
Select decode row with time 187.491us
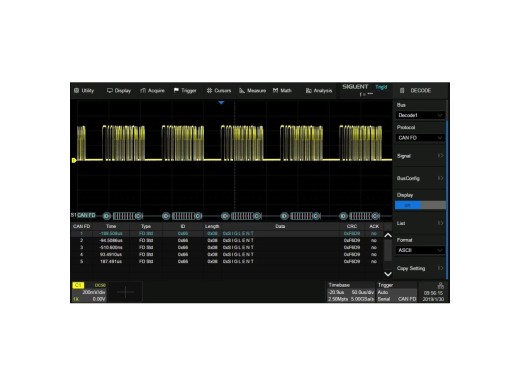tap(227, 261)
